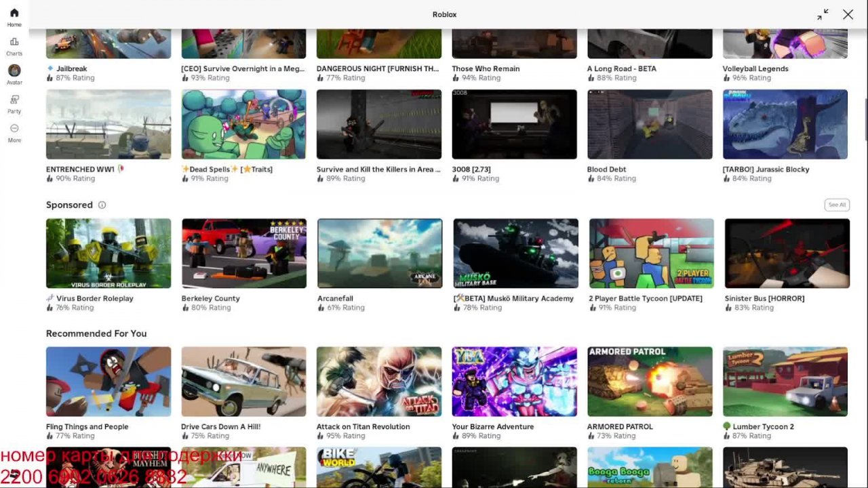Open the More sidebar menu
Viewport: 868px width, 488px height.
pos(14,128)
